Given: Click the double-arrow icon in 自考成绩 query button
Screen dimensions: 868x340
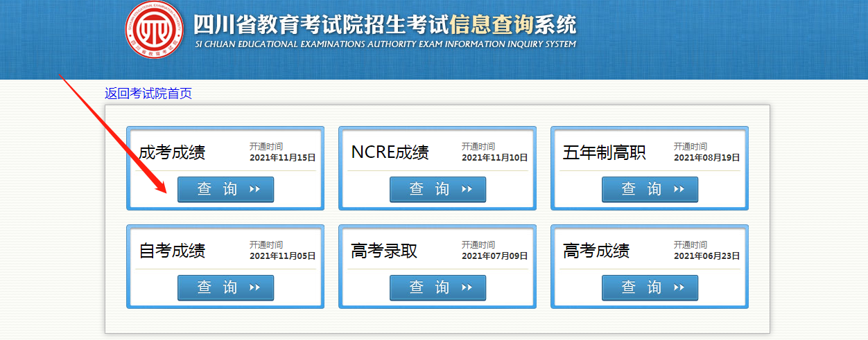Looking at the screenshot, I should tap(254, 288).
